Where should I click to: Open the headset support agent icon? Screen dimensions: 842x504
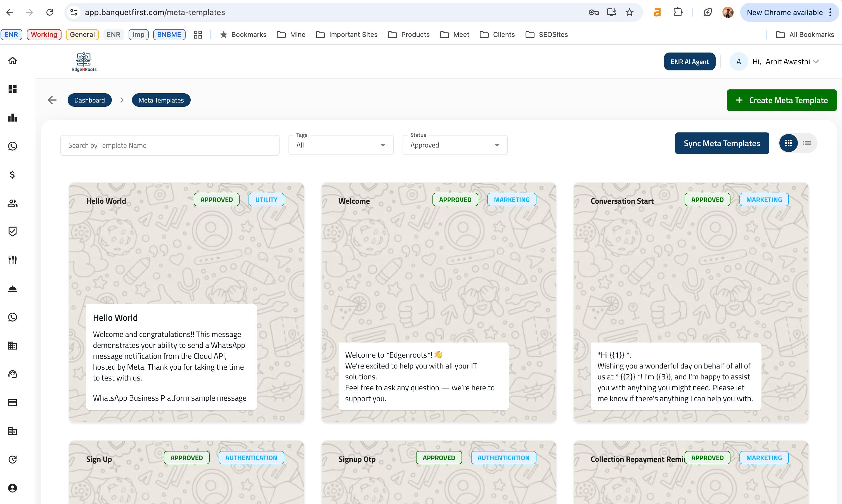13,374
